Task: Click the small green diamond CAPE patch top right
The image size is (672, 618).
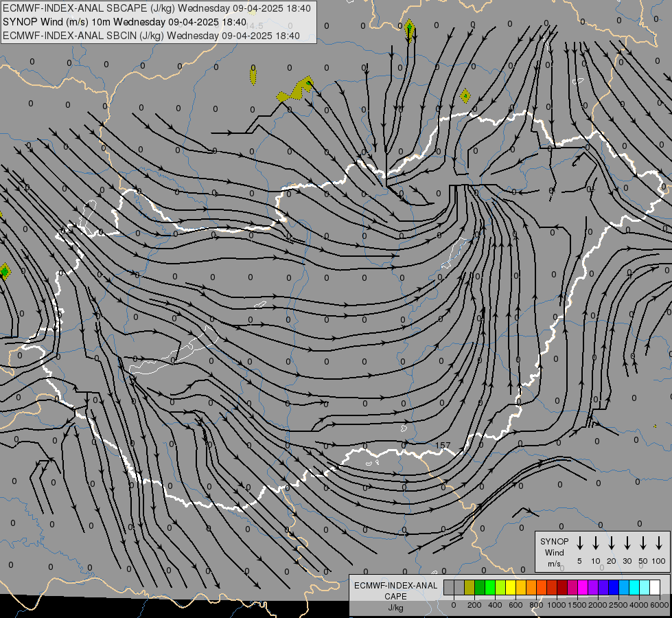Action: click(x=465, y=95)
